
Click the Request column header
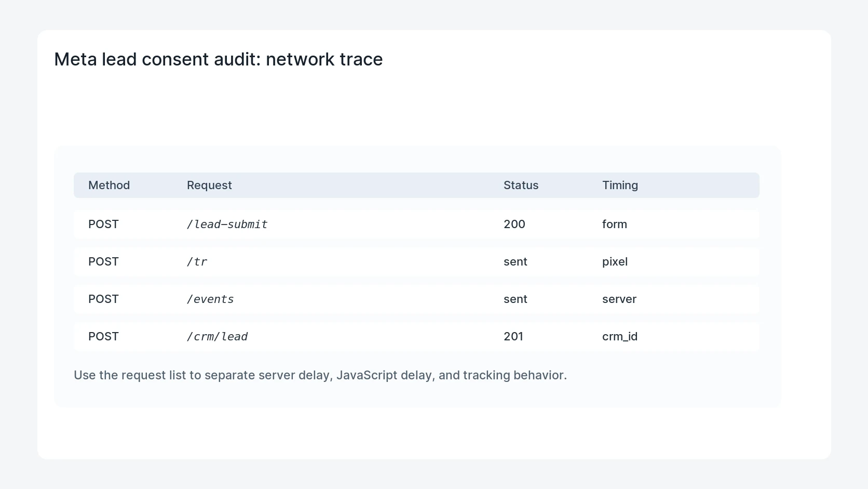point(209,185)
